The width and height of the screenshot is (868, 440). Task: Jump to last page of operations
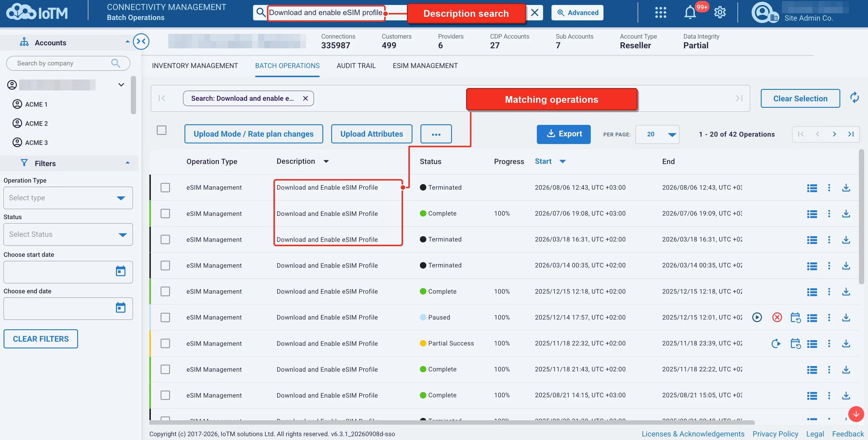click(x=851, y=134)
